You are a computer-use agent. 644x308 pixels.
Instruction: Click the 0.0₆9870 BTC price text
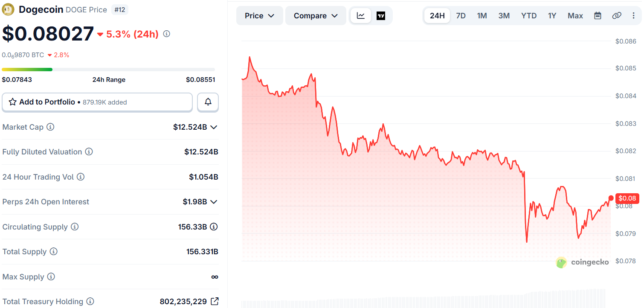click(23, 55)
